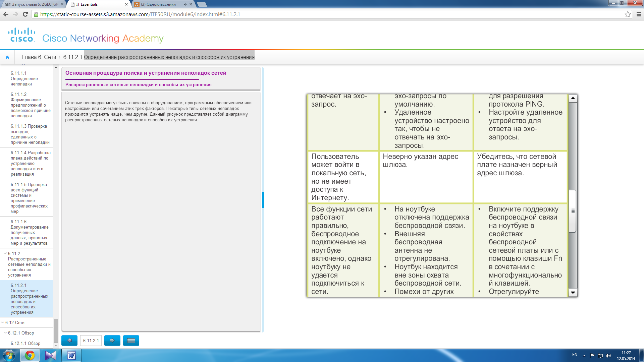This screenshot has height=362, width=644.
Task: Open a new browser tab
Action: pos(202,4)
